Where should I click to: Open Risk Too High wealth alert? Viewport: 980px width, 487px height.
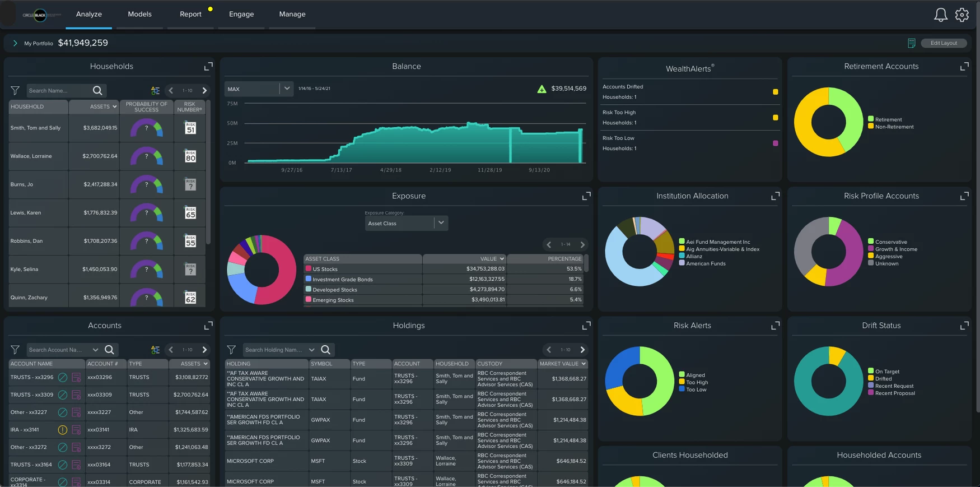[x=690, y=118]
